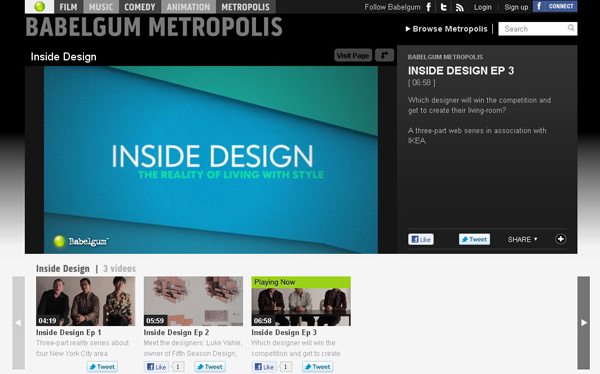Follow Babelgum on Twitter icon
The width and height of the screenshot is (600, 374).
444,7
